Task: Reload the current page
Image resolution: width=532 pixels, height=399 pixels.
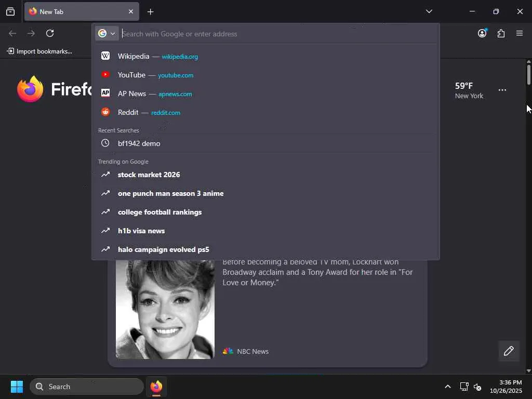Action: 50,33
